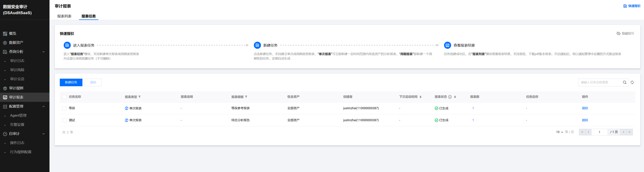
Task: Collapse the 查询分析 sidebar group
Action: [x=44, y=52]
